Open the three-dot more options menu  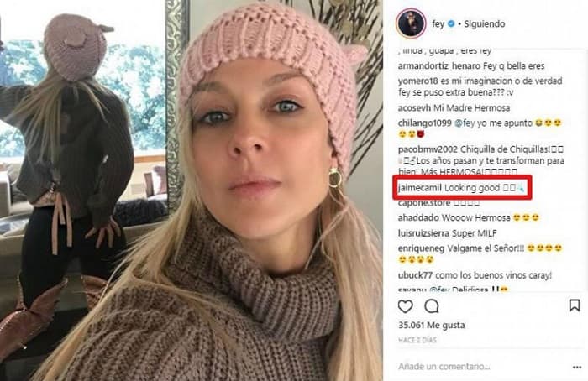[x=577, y=367]
